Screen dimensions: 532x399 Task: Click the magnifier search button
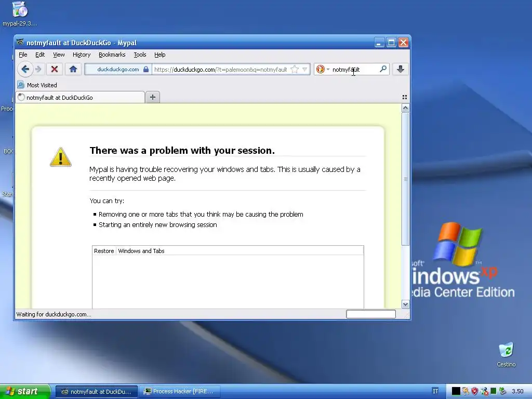click(x=383, y=69)
